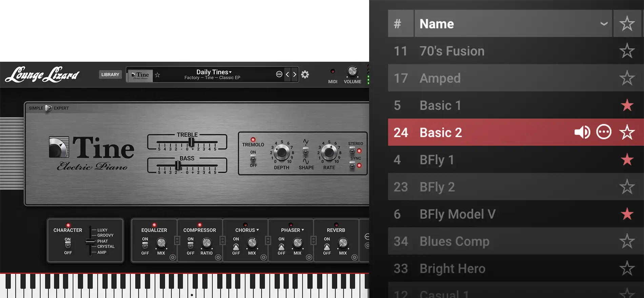The image size is (644, 298).
Task: Select the Blues Comp preset
Action: pyautogui.click(x=454, y=241)
